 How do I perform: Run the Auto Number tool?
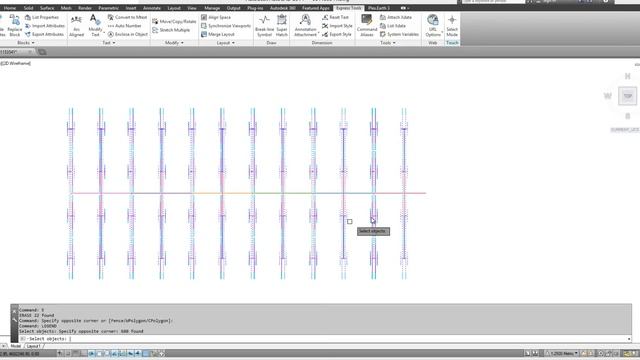tap(124, 26)
